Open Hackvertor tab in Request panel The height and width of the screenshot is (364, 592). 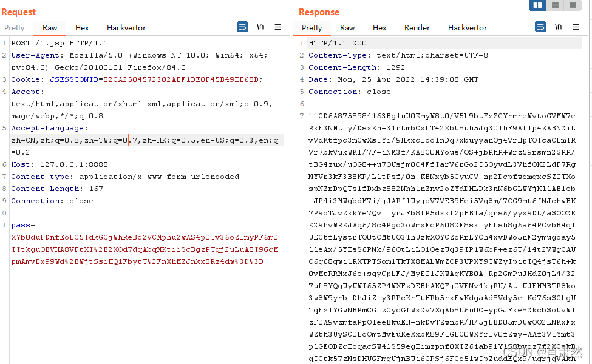tap(126, 28)
